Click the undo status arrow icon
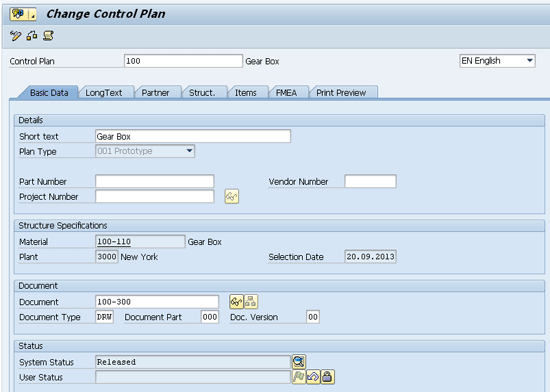The width and height of the screenshot is (550, 392). 313,377
